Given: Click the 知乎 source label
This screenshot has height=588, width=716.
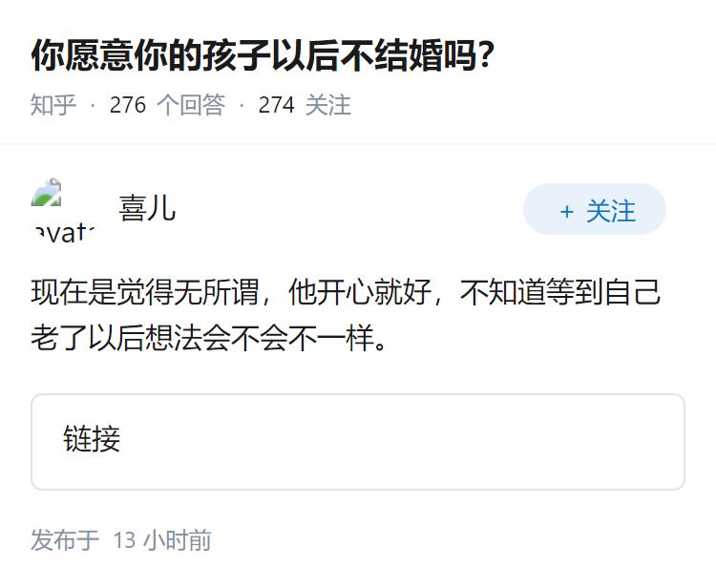Looking at the screenshot, I should click(x=53, y=105).
